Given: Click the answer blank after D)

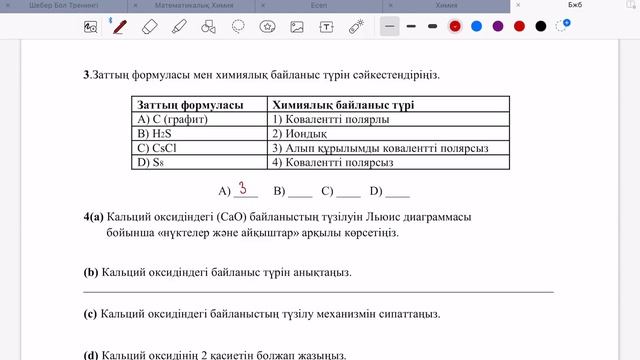Looking at the screenshot, I should tap(398, 192).
